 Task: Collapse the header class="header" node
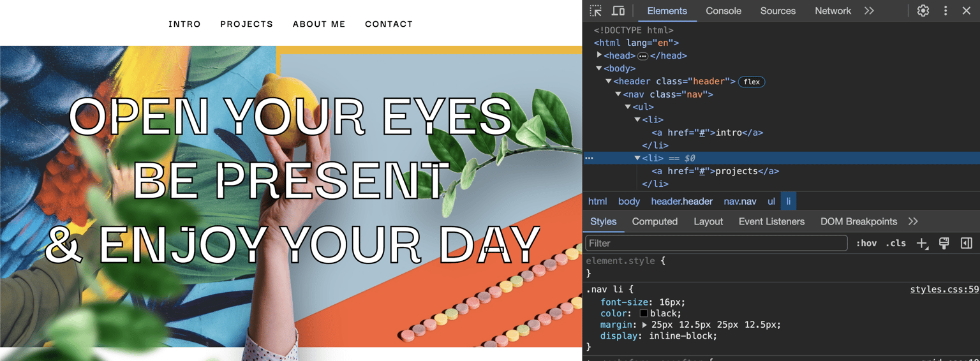[609, 81]
